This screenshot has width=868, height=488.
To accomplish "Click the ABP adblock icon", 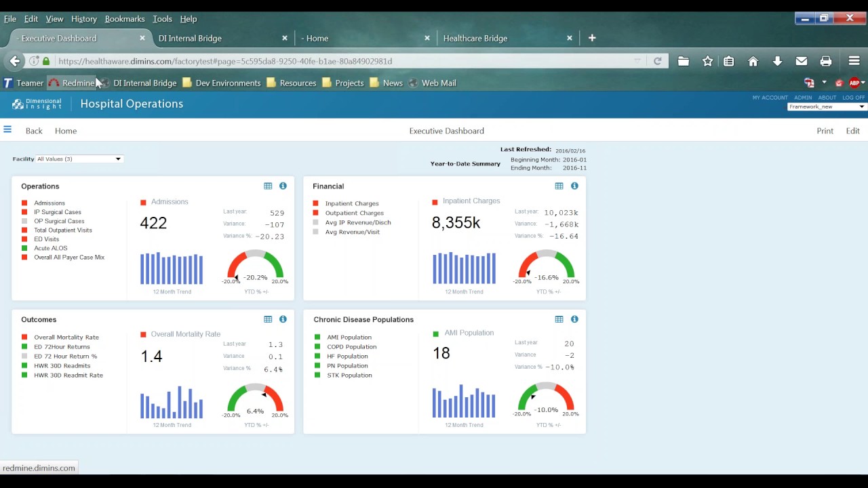I will point(854,83).
